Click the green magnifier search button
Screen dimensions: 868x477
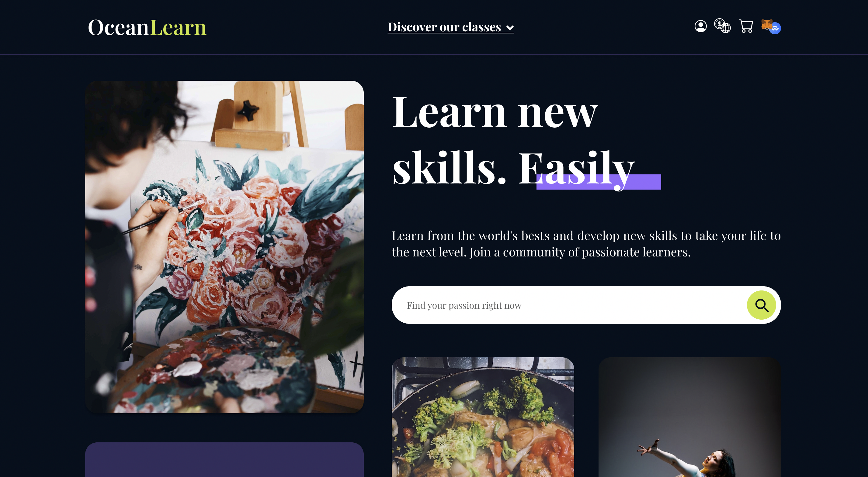pos(761,305)
